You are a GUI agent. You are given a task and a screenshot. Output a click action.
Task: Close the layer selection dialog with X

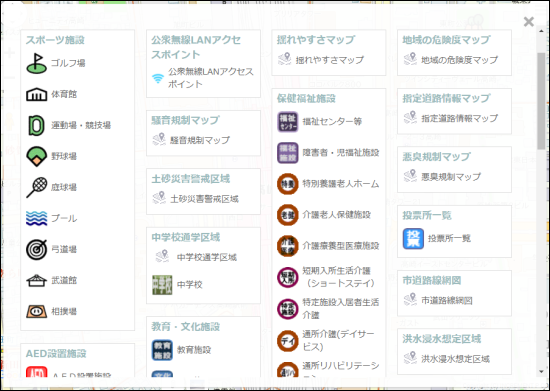tap(529, 22)
